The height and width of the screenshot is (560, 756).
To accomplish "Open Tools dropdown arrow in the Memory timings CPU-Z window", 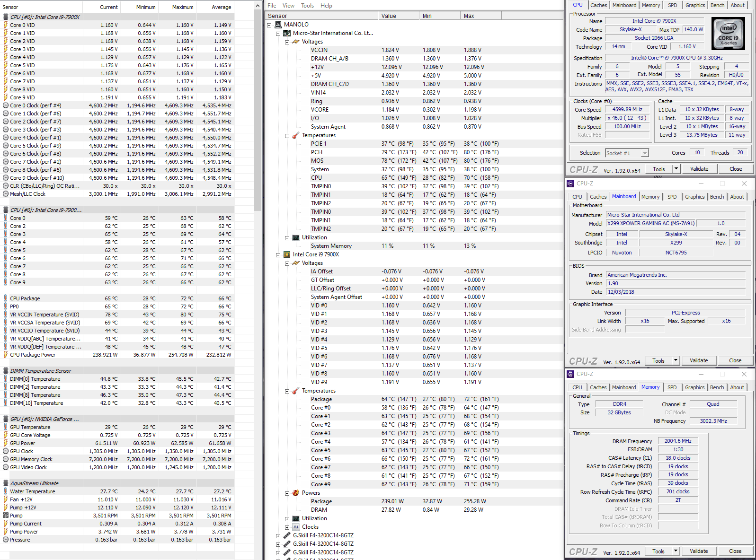I will (x=676, y=551).
